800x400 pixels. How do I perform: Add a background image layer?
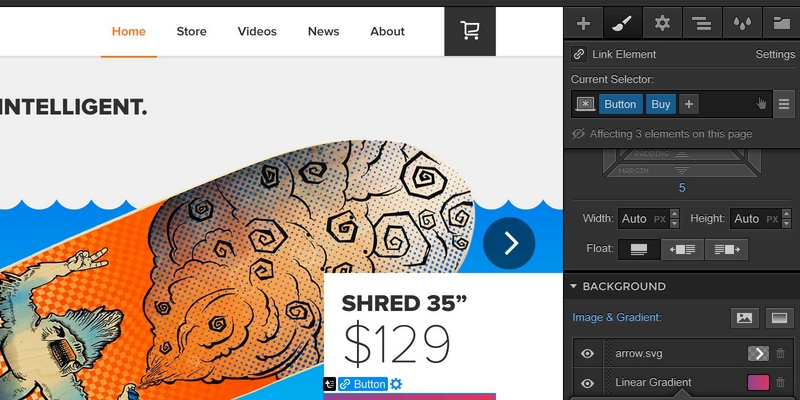(744, 318)
